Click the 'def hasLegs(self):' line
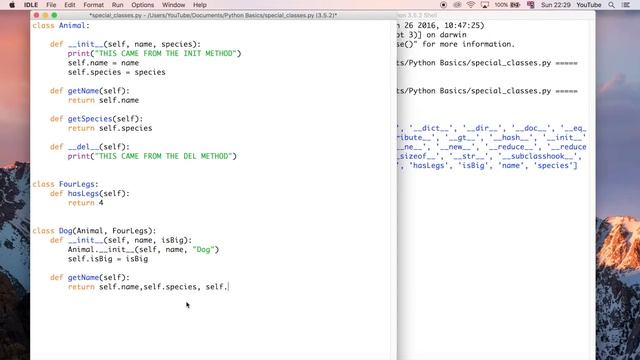The height and width of the screenshot is (360, 640). click(x=89, y=193)
